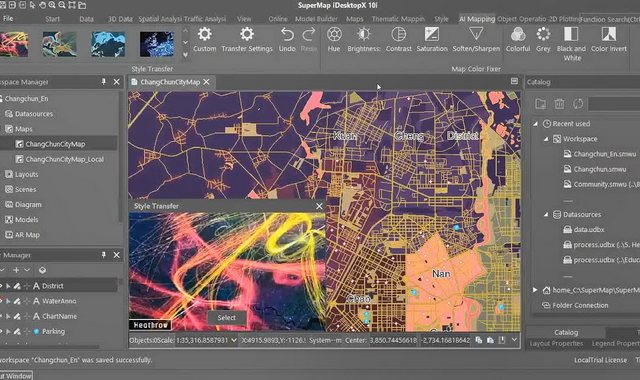Toggle snappable icon for ChartName layer

[27, 316]
